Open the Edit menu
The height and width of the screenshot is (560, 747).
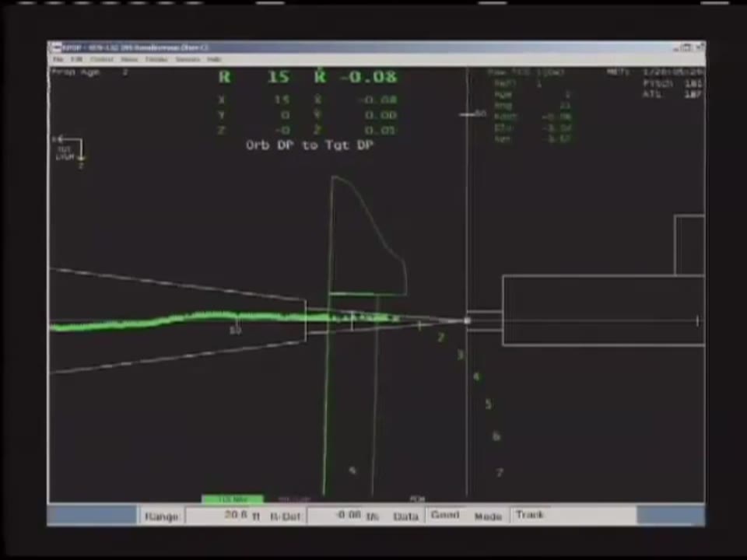(76, 60)
